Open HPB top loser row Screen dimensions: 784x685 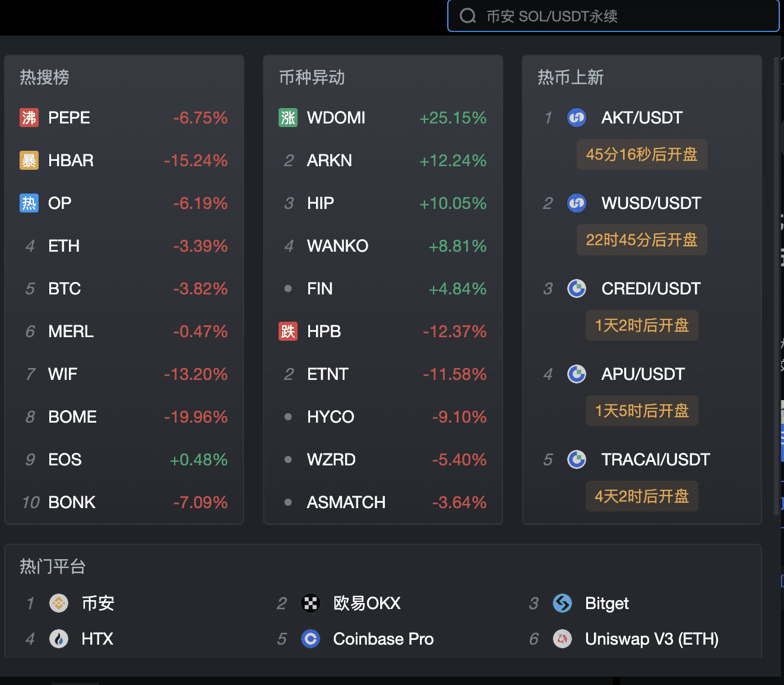(383, 331)
